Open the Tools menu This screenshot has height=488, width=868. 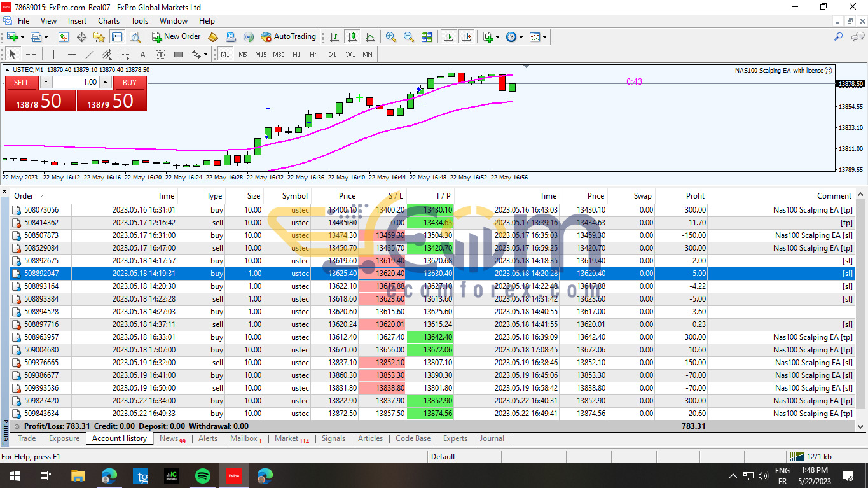point(139,21)
